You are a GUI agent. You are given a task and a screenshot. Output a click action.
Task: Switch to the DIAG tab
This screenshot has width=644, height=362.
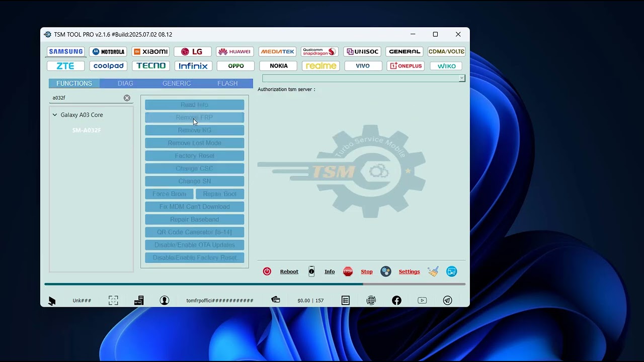click(x=125, y=83)
